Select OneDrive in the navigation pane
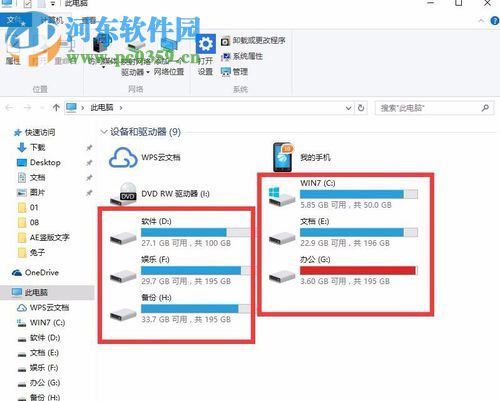Screen dimensions: 500x401 tap(35, 273)
